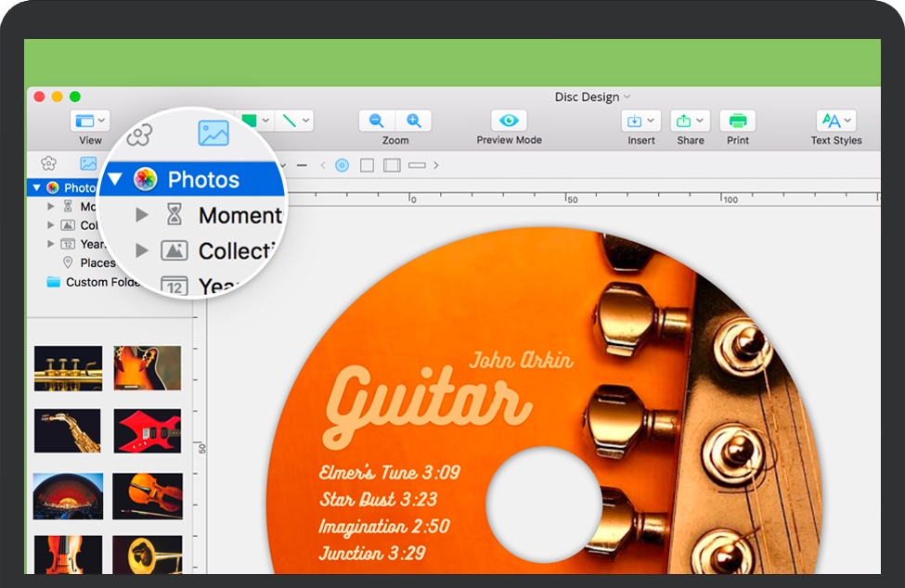Toggle Preview Mode with the eye button
Image resolution: width=905 pixels, height=588 pixels.
[x=509, y=121]
